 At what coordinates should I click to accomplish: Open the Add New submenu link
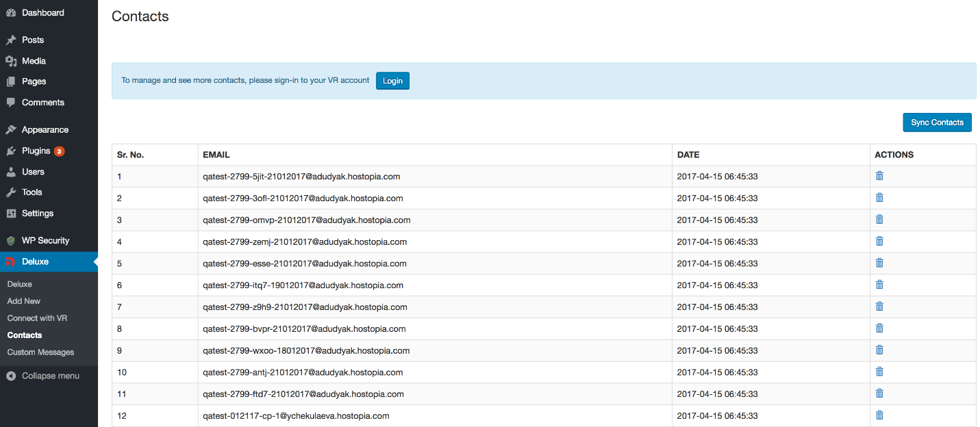click(24, 301)
